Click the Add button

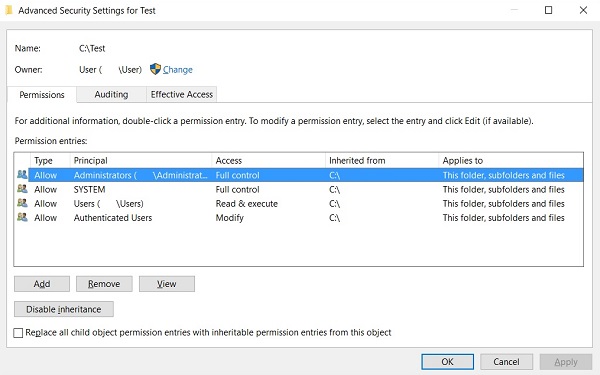coord(42,284)
